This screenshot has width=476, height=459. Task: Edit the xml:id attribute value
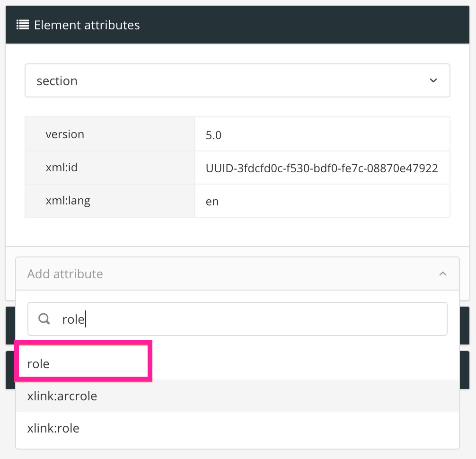pos(322,168)
